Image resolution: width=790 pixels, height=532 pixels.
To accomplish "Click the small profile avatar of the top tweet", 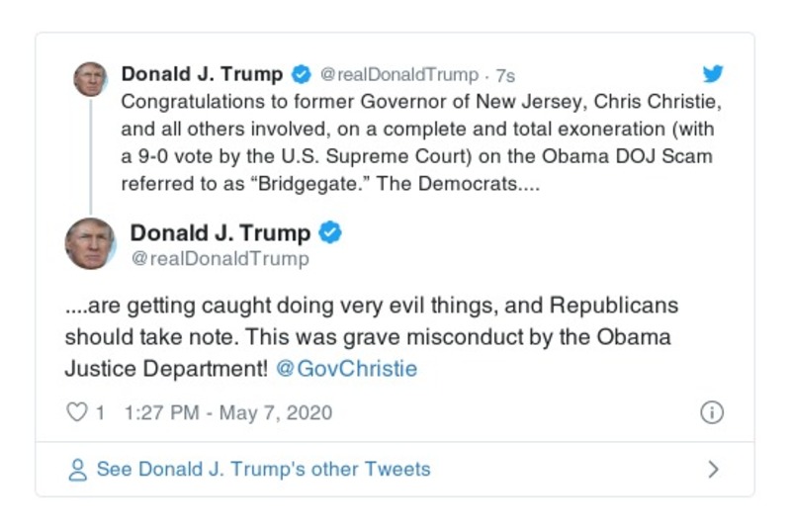I will point(90,79).
